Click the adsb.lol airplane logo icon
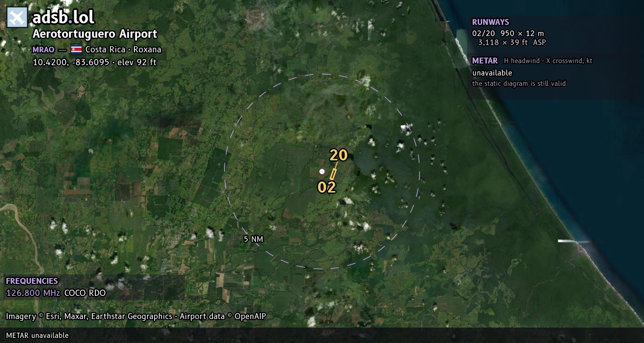Image resolution: width=644 pixels, height=343 pixels. pyautogui.click(x=17, y=17)
